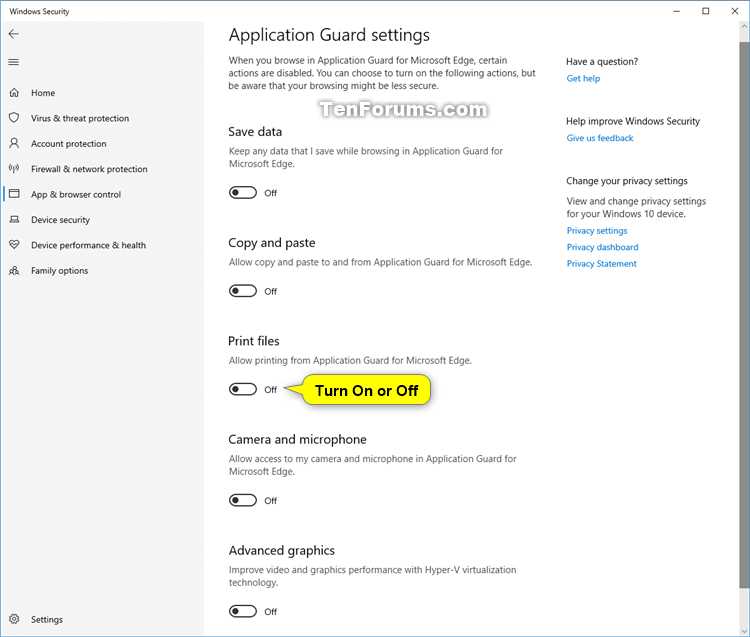750x637 pixels.
Task: Click the Have a question? text
Action: (x=602, y=61)
